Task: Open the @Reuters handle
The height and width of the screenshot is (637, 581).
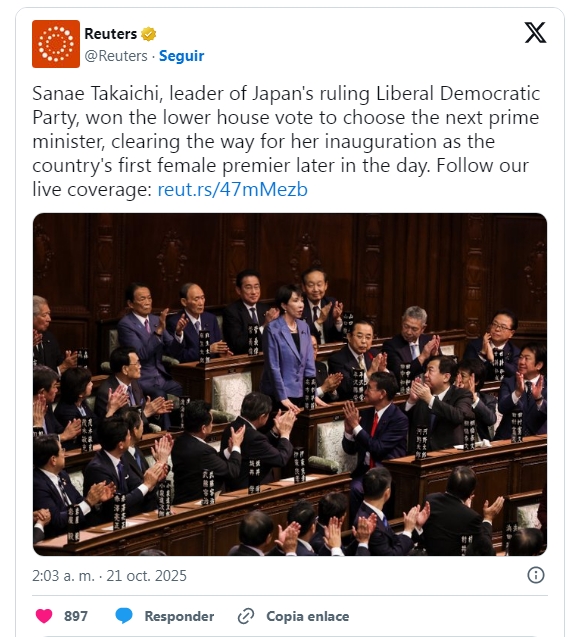Action: [116, 56]
